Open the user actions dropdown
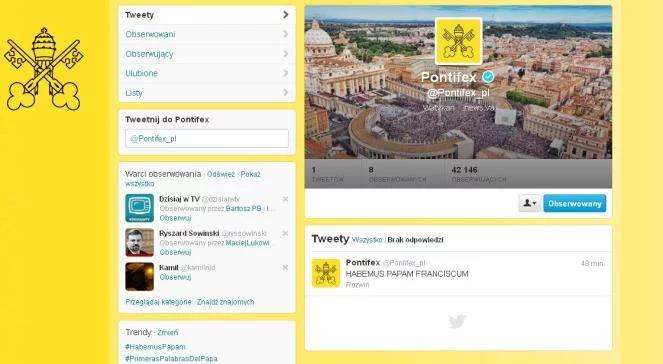Screen dimensions: 663x364 click(x=529, y=203)
